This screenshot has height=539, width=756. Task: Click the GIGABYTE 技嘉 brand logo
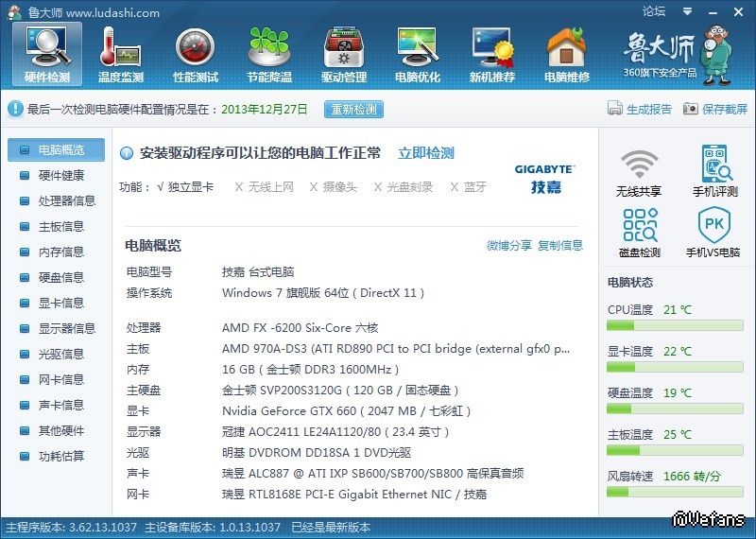coord(544,178)
